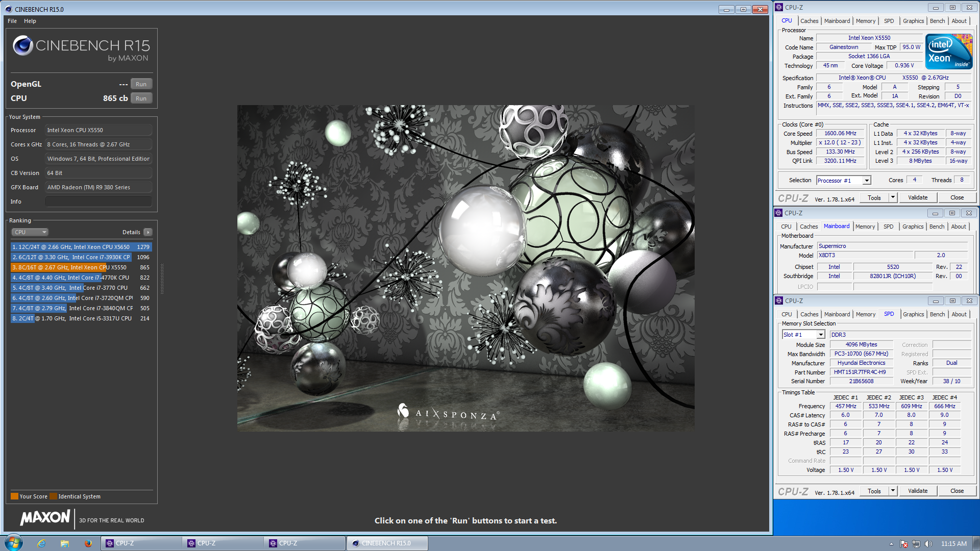This screenshot has width=980, height=551.
Task: Open the CPU ranking type dropdown
Action: pyautogui.click(x=30, y=232)
